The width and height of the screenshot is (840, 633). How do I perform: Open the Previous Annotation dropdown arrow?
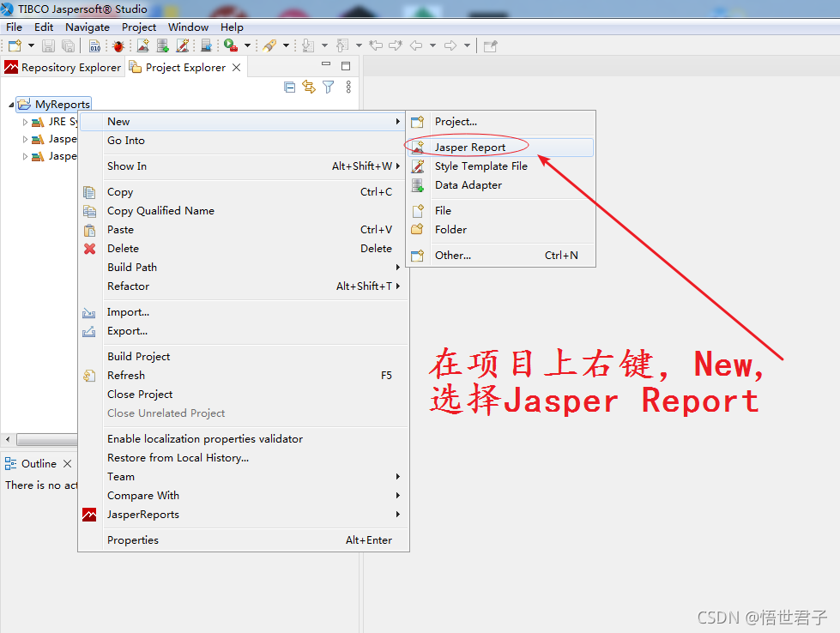click(359, 46)
